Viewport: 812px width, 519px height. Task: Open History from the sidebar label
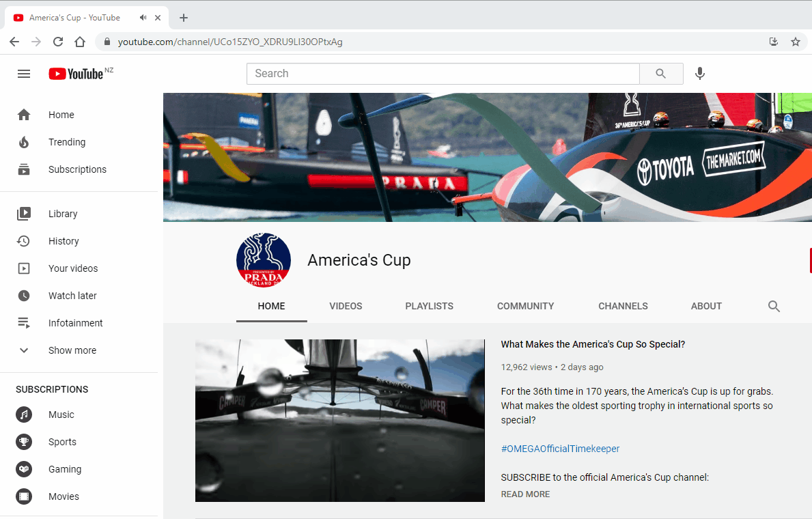(x=64, y=241)
